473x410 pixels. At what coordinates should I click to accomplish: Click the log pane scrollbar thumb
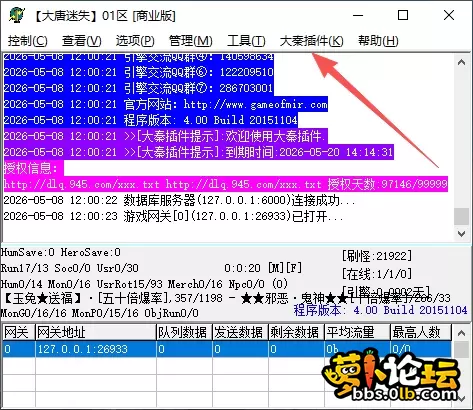click(462, 217)
